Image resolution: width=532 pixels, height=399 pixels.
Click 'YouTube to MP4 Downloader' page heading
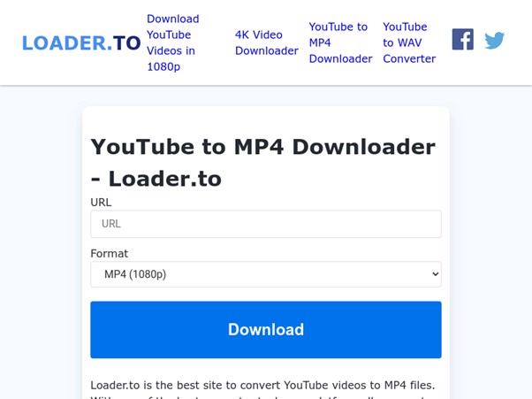(263, 147)
